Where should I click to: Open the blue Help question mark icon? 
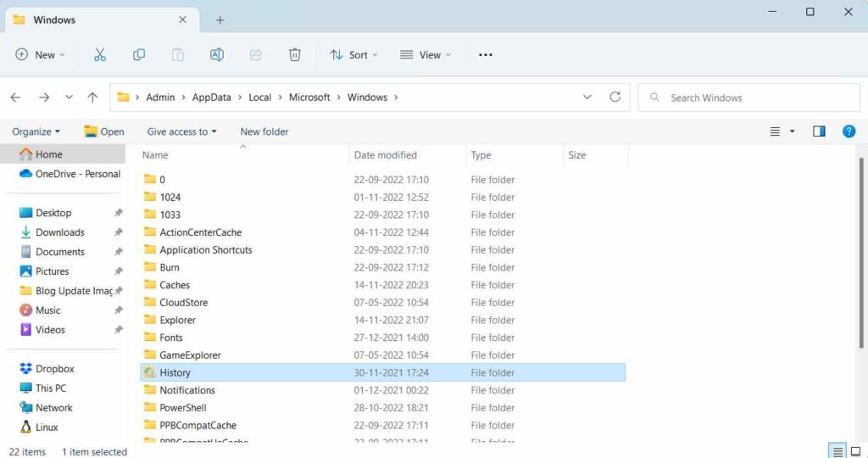pos(849,131)
